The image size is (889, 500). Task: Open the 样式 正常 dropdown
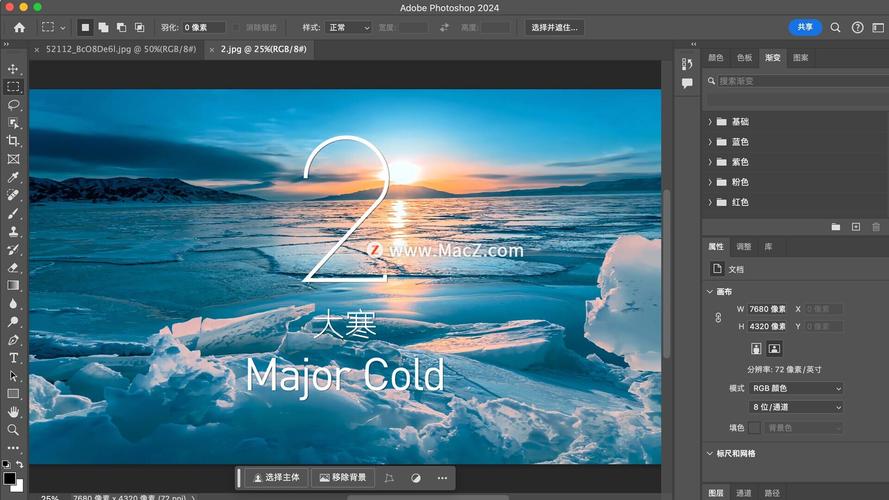pyautogui.click(x=350, y=28)
